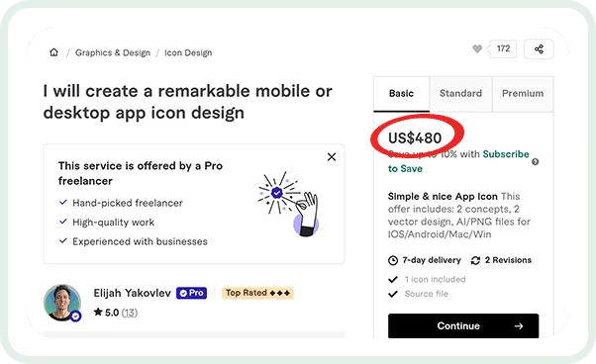This screenshot has height=364, width=596.
Task: Click the revisions refresh icon
Action: click(x=475, y=260)
